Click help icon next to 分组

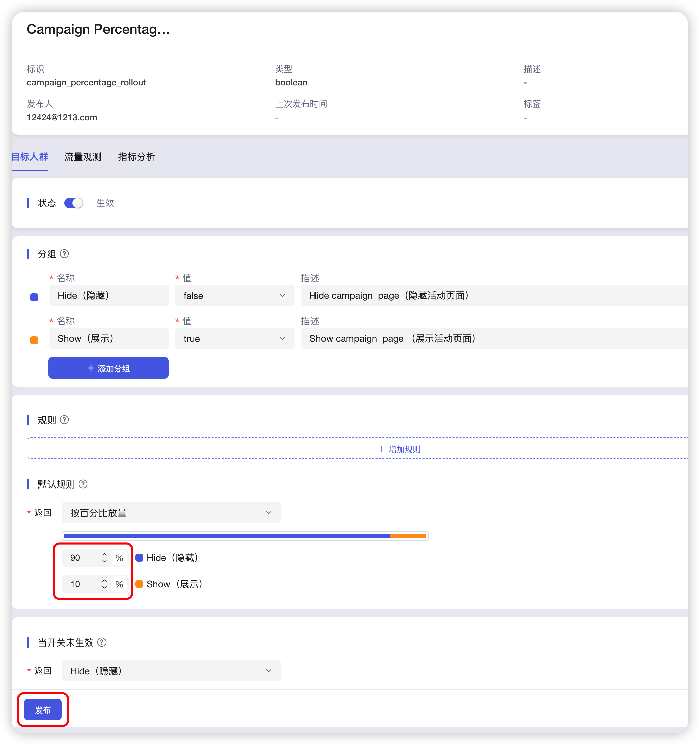coord(64,254)
